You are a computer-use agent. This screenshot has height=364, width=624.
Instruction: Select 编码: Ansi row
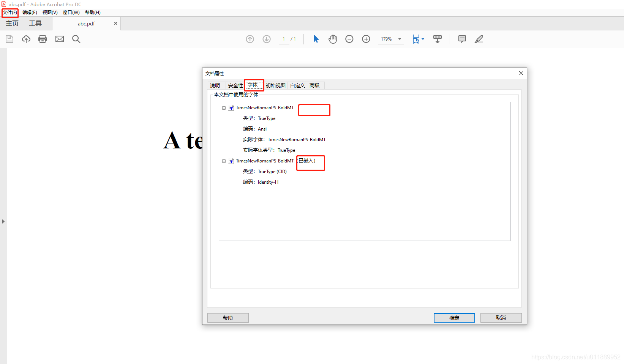coord(255,129)
